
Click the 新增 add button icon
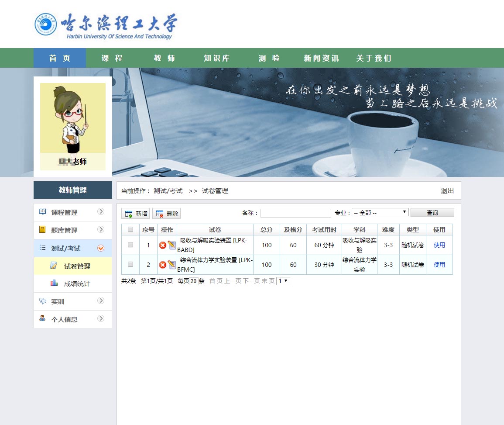coord(129,214)
